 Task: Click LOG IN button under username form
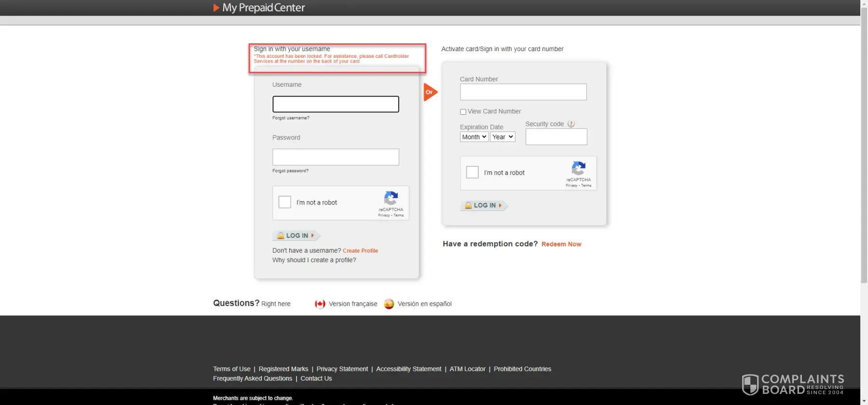297,236
